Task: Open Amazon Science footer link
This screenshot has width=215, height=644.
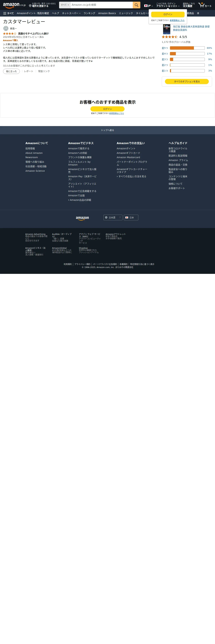Action: (x=35, y=171)
